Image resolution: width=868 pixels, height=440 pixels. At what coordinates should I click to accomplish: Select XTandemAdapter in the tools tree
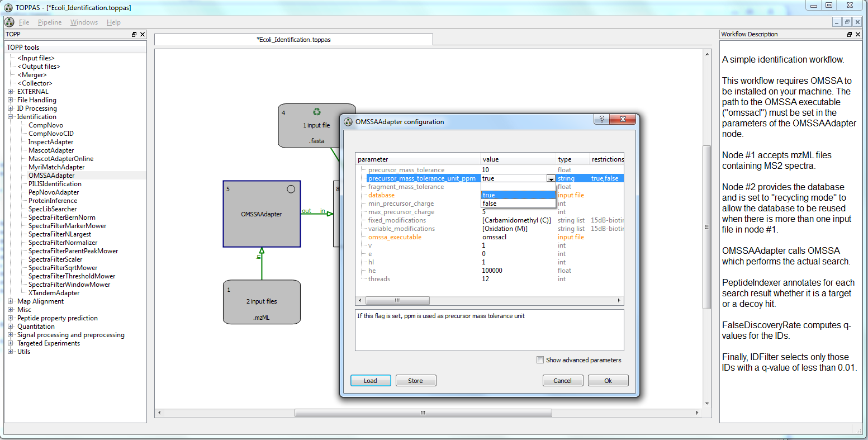(54, 293)
